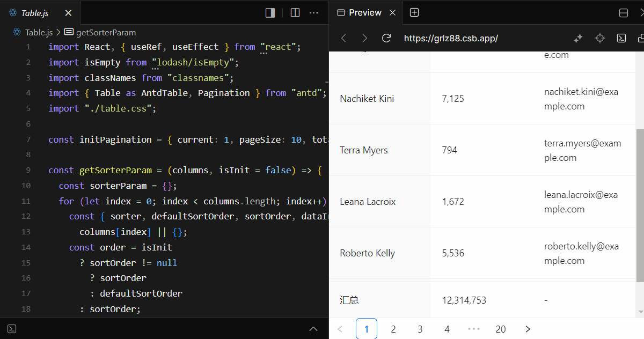This screenshot has width=644, height=339.
Task: Jump ahead with pagination ellipsis
Action: pos(474,329)
